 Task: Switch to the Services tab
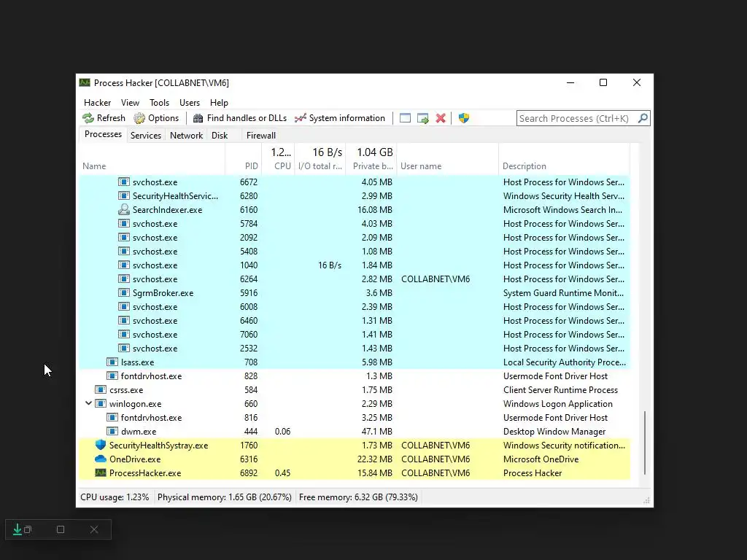click(x=146, y=136)
